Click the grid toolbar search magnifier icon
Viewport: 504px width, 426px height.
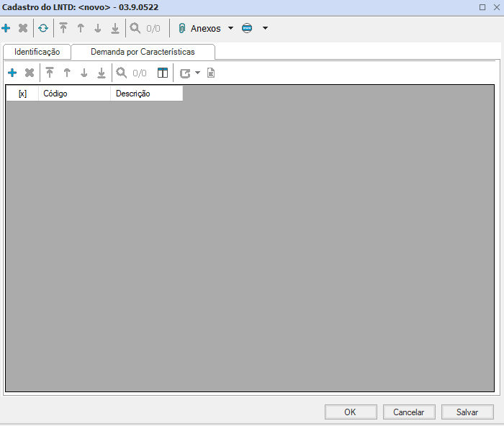[122, 73]
